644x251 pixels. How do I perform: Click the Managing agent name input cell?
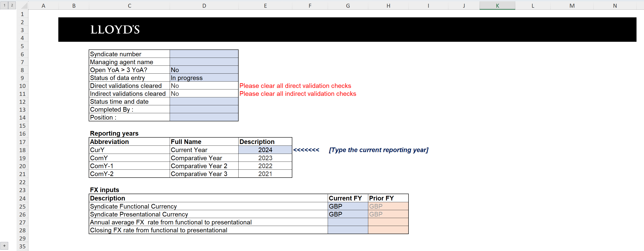point(204,62)
